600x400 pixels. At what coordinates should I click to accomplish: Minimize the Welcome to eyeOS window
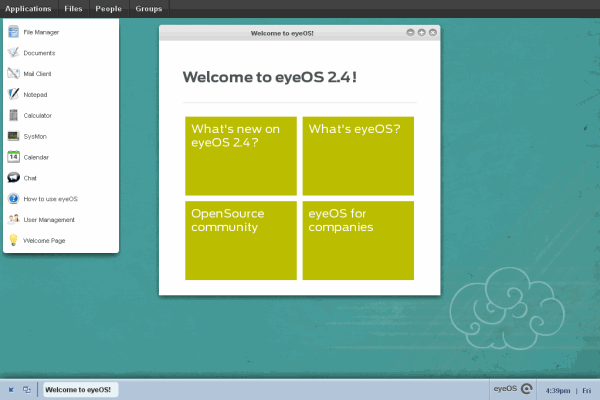[x=410, y=33]
